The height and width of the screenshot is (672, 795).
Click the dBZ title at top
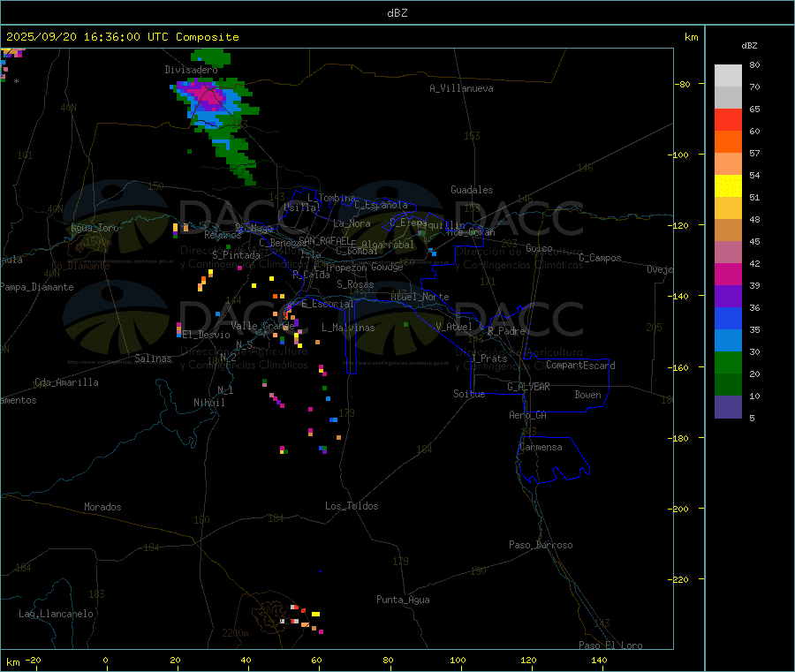tap(397, 13)
